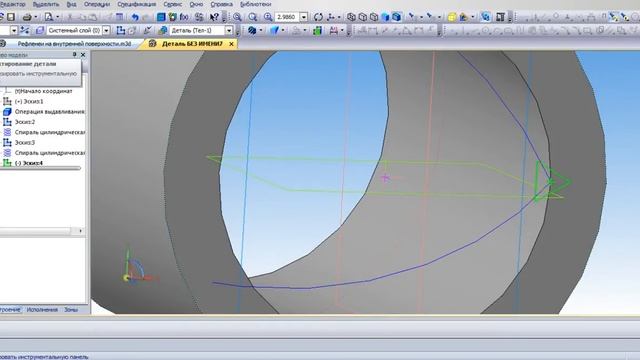
Task: Click the layer manager icon
Action: pos(40,30)
